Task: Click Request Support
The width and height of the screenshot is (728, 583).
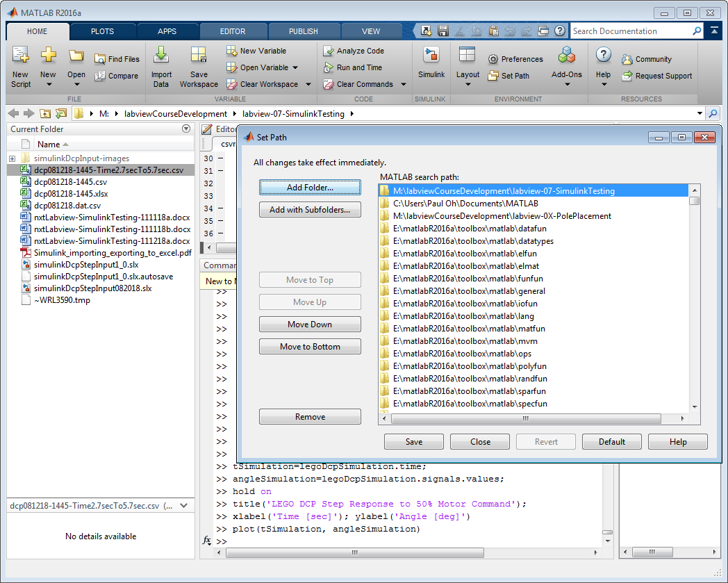Action: click(x=657, y=76)
